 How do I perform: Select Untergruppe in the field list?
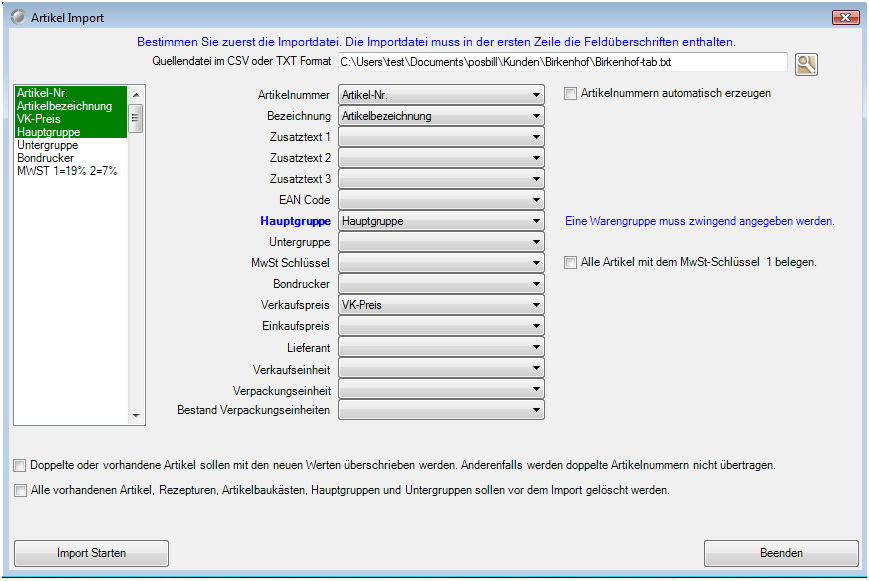coord(45,145)
